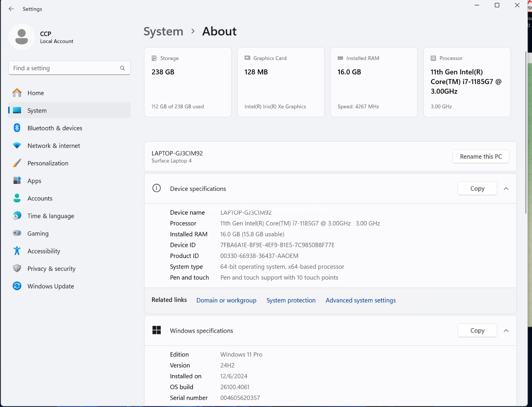The width and height of the screenshot is (532, 407).
Task: Click OS build value 26100.4061
Action: pos(235,387)
